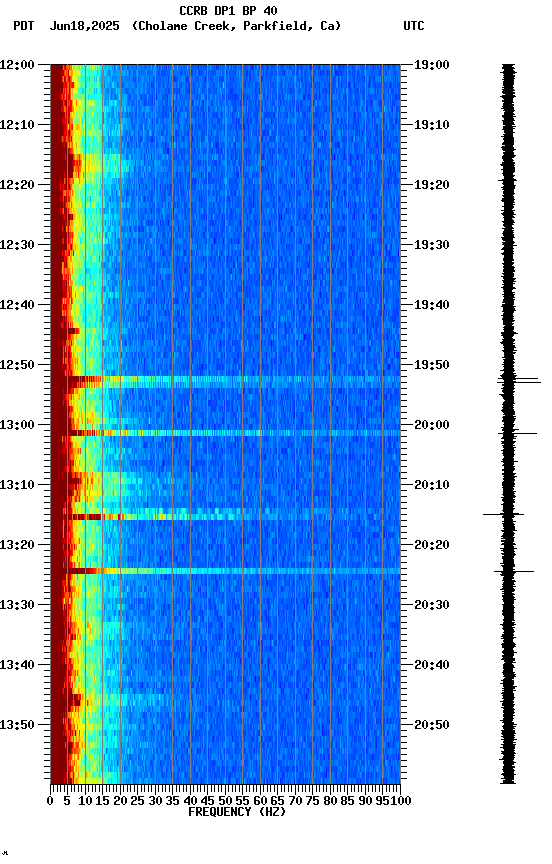Click the '12:30' PDT time label
The height and width of the screenshot is (864, 552).
[x=17, y=245]
